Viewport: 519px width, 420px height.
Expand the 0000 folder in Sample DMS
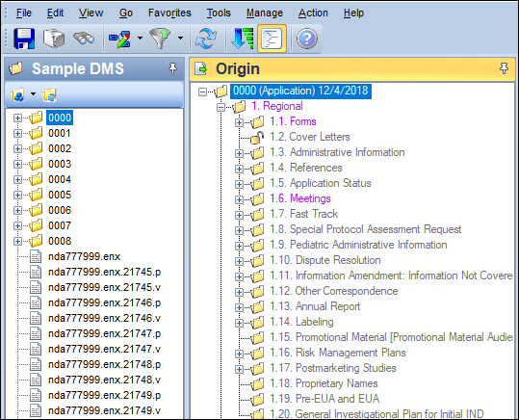[17, 118]
